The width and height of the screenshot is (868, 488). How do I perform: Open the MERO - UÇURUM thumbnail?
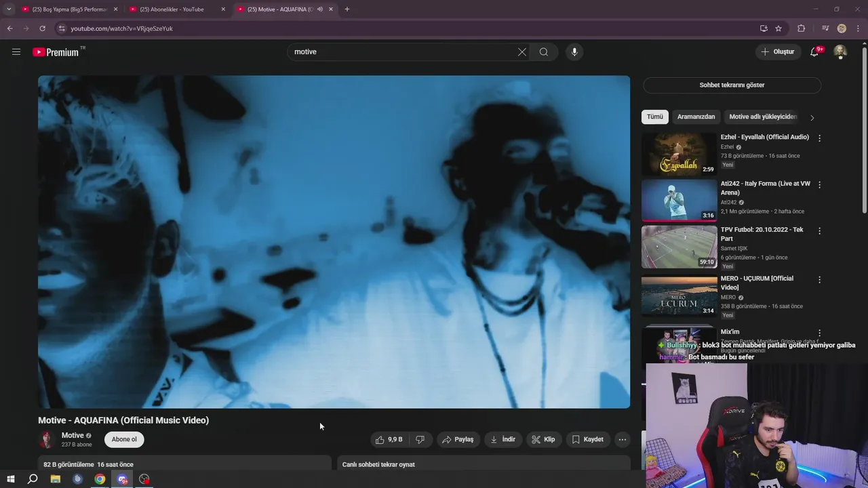click(679, 296)
